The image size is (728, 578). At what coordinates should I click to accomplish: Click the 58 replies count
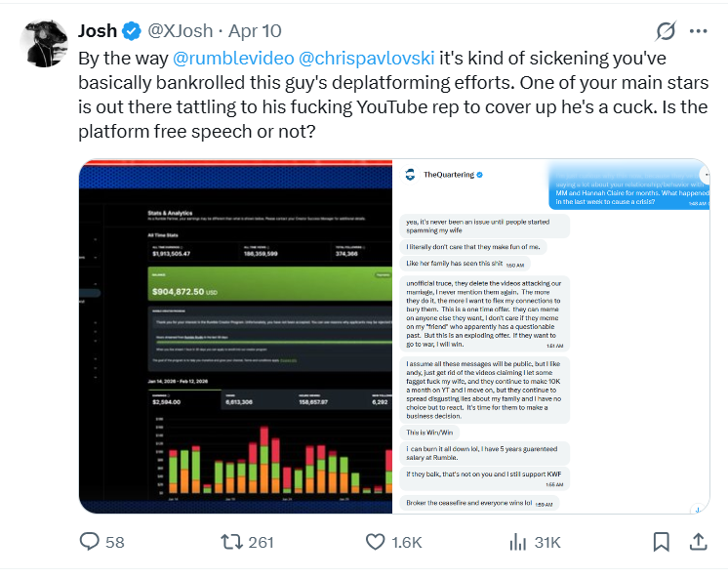click(114, 542)
